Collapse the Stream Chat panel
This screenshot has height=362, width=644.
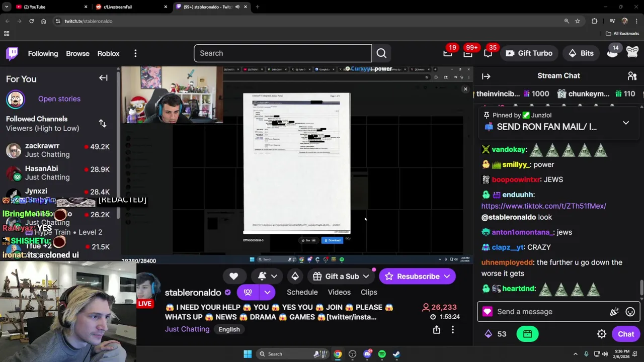click(x=486, y=76)
